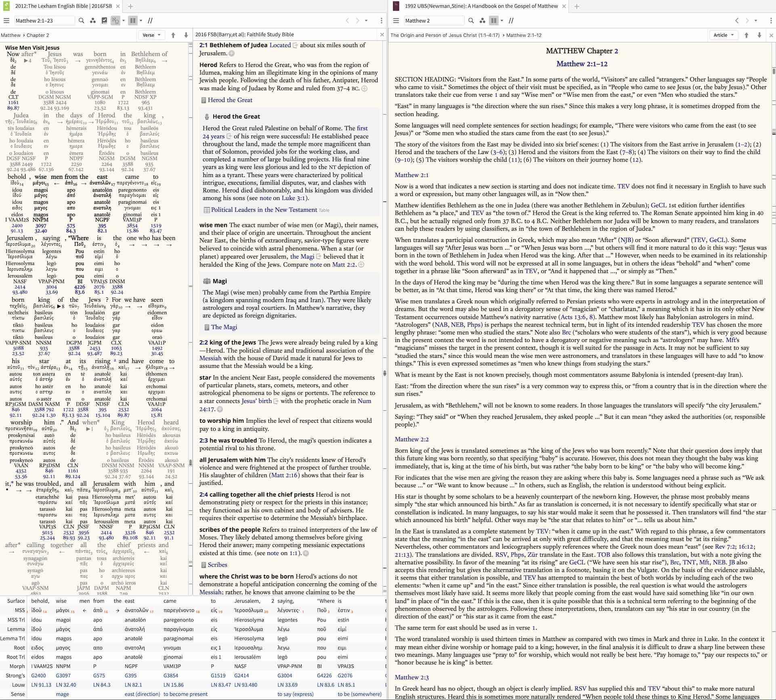Close the Lexham English Bible tab

point(118,6)
